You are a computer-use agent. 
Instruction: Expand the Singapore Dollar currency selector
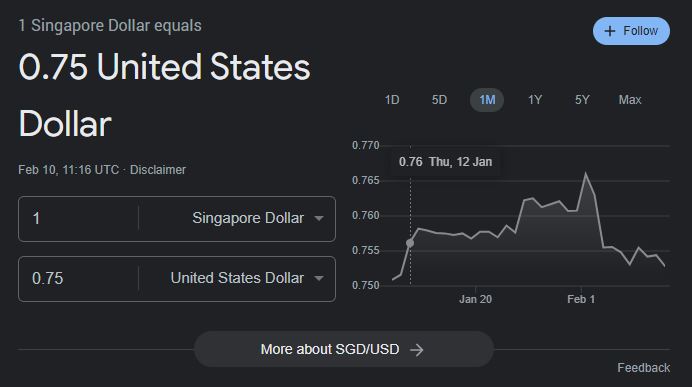coord(258,218)
